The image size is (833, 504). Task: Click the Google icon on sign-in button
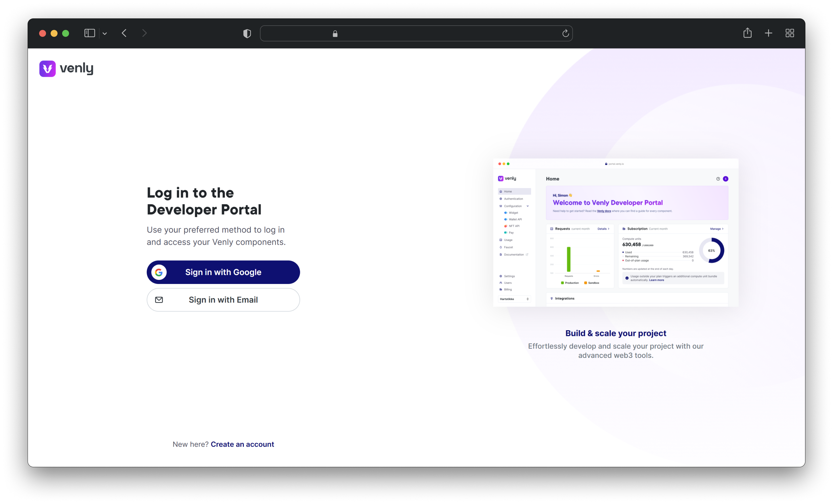tap(159, 272)
